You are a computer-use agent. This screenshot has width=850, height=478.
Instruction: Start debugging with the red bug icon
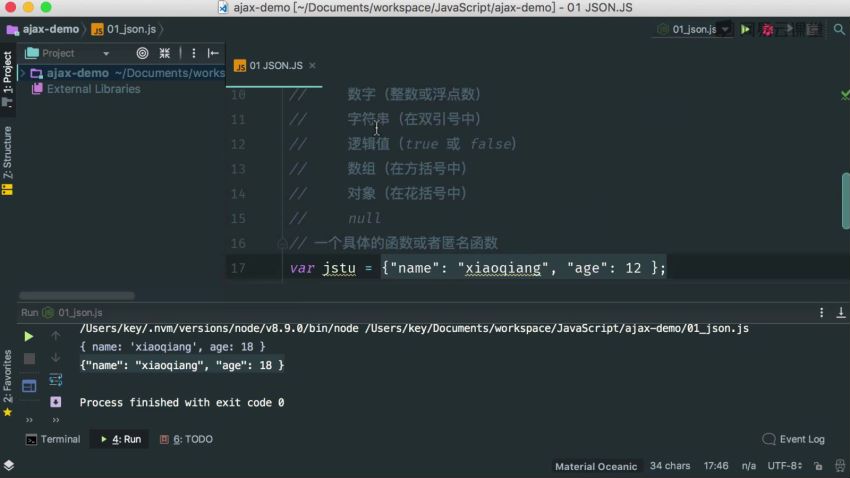(767, 30)
